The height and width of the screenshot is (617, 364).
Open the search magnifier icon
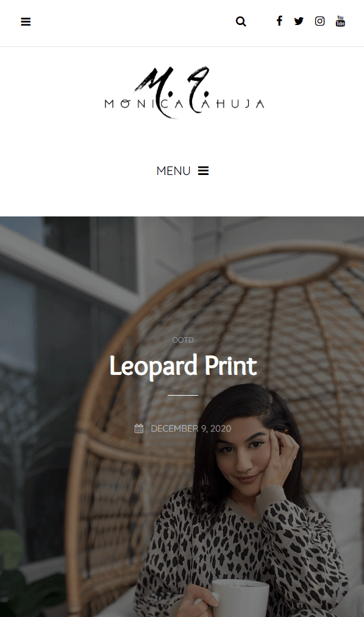pyautogui.click(x=241, y=21)
